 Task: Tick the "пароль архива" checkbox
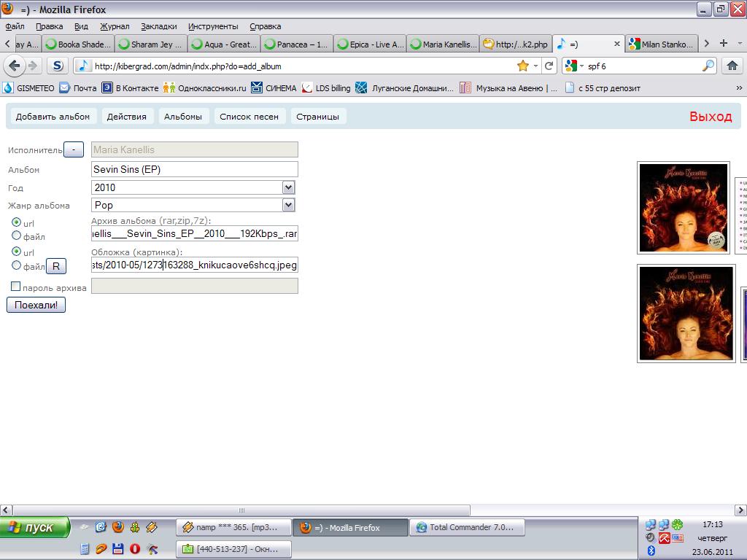pos(16,286)
